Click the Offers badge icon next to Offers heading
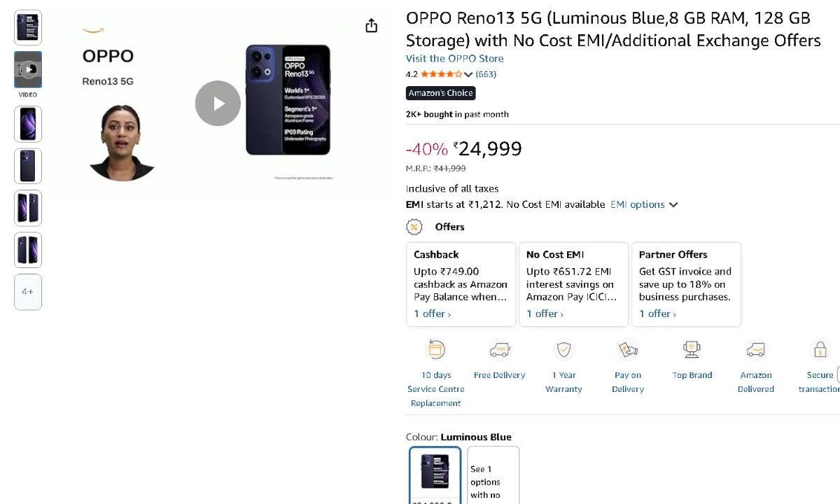This screenshot has height=504, width=840. click(414, 227)
